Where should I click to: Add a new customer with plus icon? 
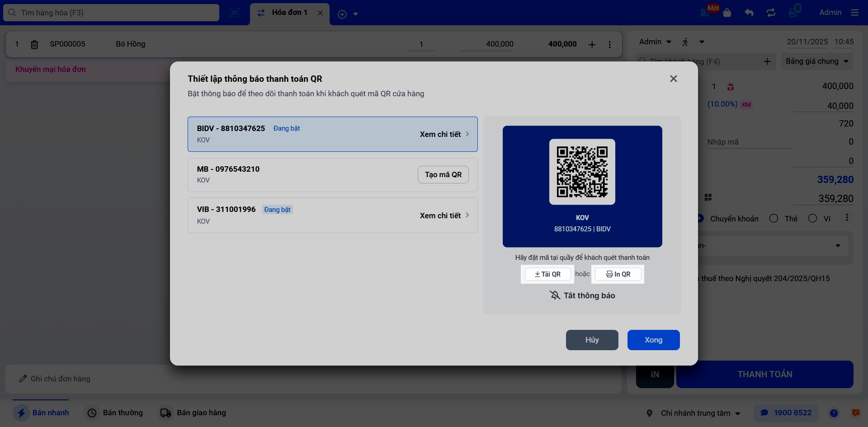point(767,61)
